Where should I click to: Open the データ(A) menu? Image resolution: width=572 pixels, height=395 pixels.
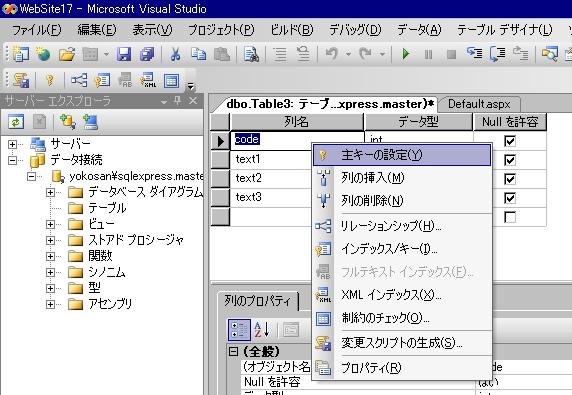coord(419,30)
